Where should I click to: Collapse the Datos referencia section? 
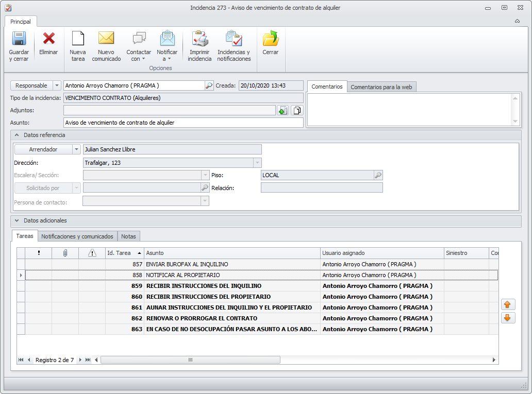(x=18, y=135)
